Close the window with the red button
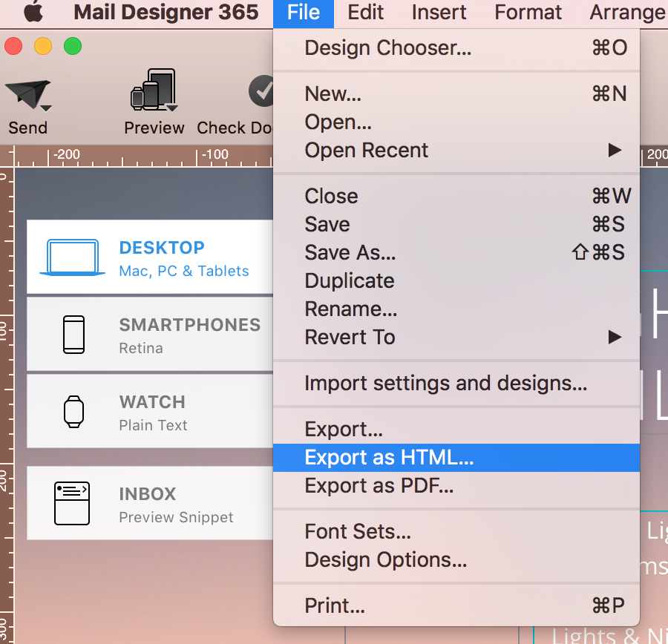The width and height of the screenshot is (668, 644). 13,46
